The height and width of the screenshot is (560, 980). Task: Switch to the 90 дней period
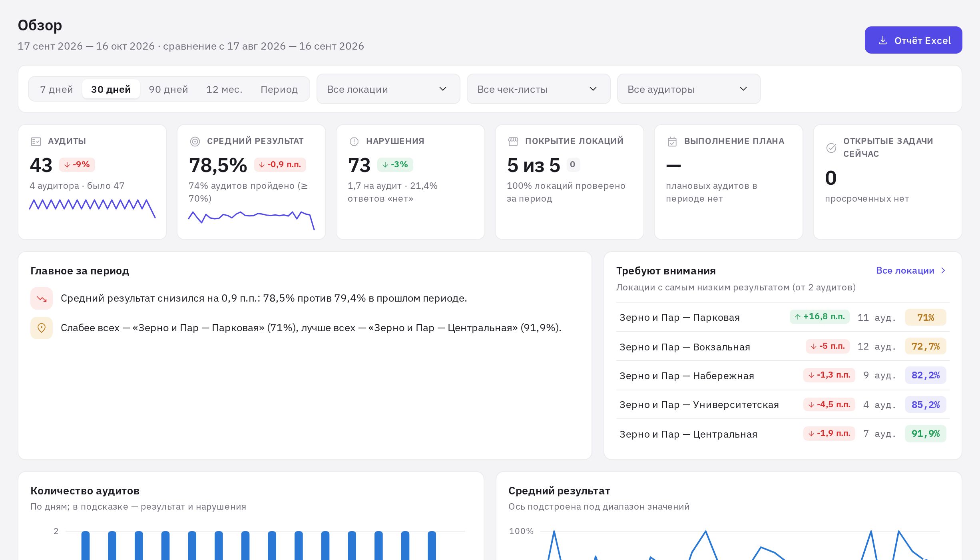coord(168,89)
